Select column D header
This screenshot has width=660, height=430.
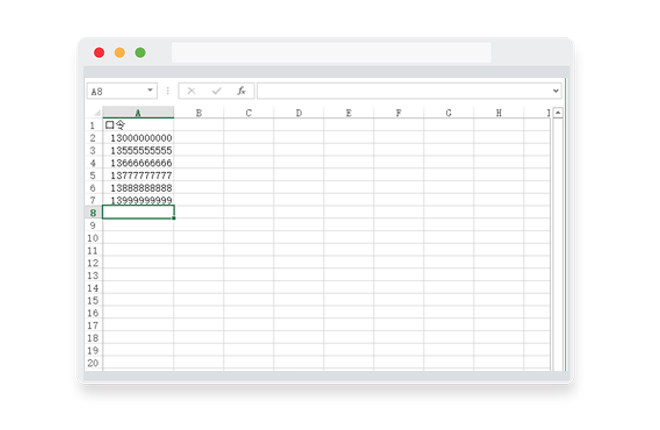298,113
